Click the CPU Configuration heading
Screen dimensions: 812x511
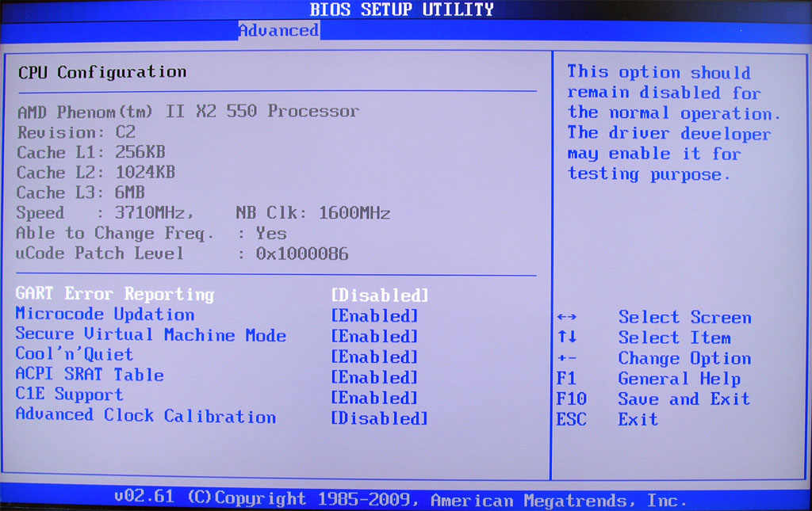point(102,72)
